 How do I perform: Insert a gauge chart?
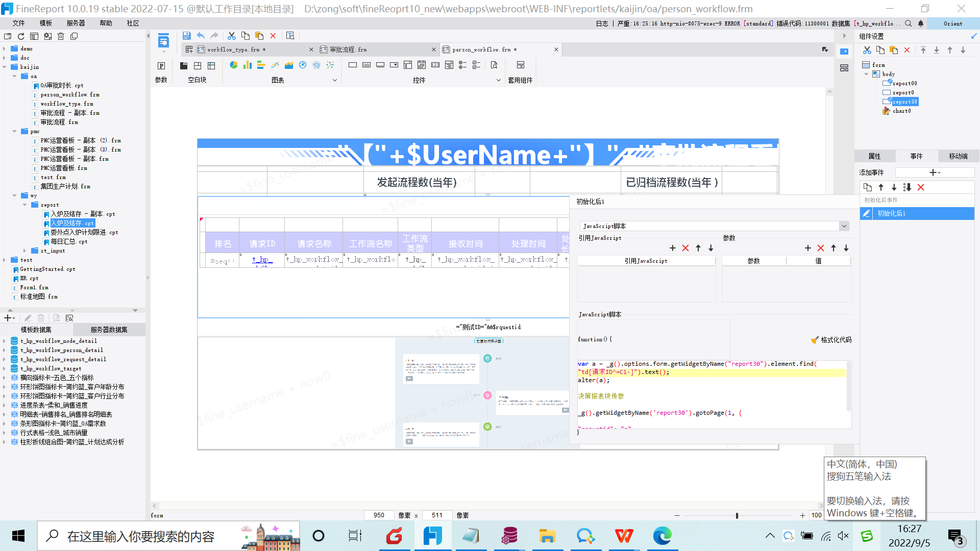point(303,65)
